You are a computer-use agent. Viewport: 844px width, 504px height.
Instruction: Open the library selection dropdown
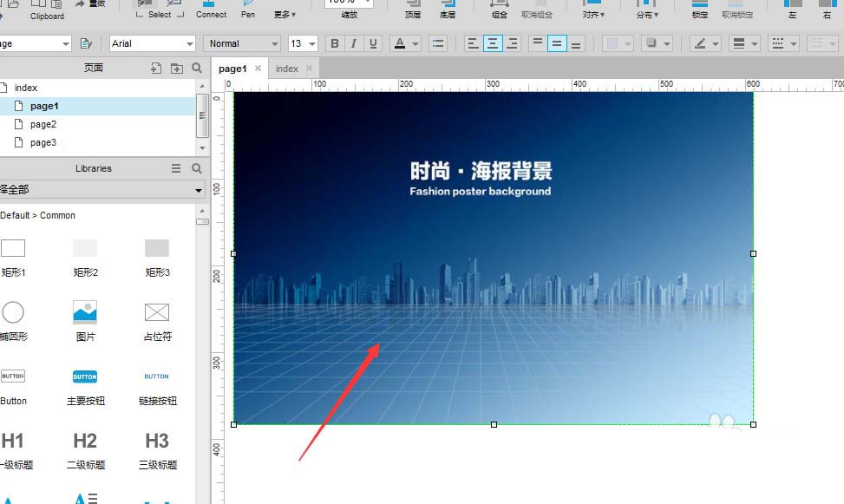[x=102, y=189]
